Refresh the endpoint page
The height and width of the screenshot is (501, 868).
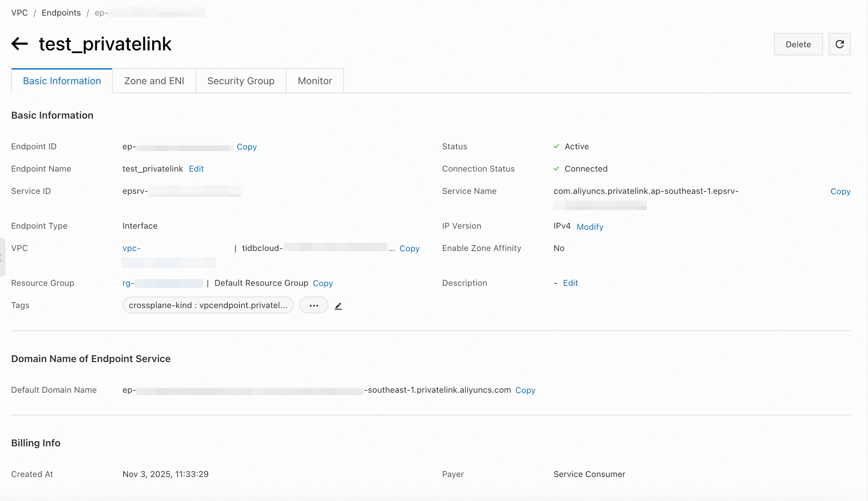pyautogui.click(x=840, y=44)
